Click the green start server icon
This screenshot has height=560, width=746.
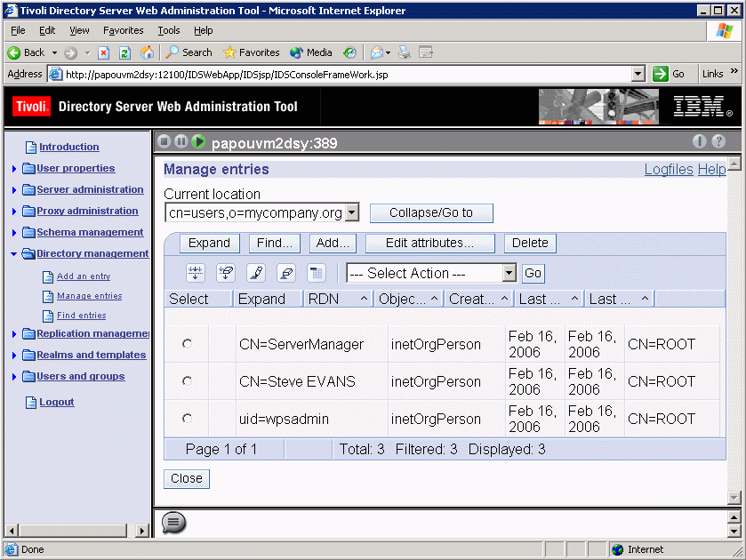tap(198, 142)
